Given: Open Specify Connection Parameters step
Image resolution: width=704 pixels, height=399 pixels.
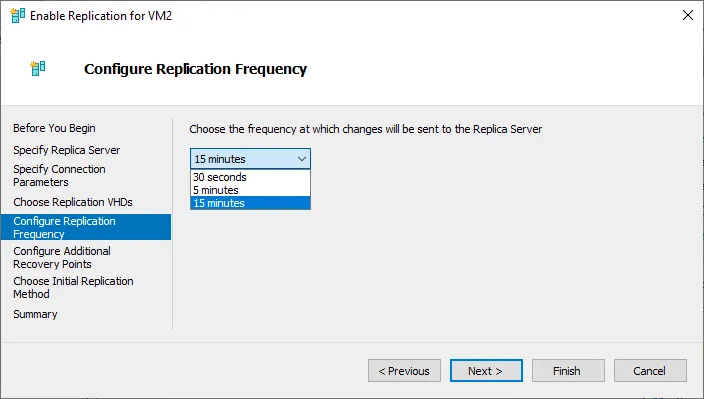Looking at the screenshot, I should pyautogui.click(x=59, y=175).
